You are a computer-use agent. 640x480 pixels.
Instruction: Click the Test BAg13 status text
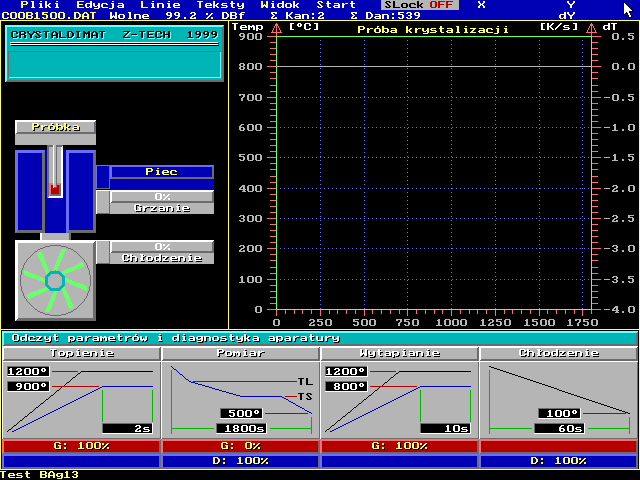point(40,475)
